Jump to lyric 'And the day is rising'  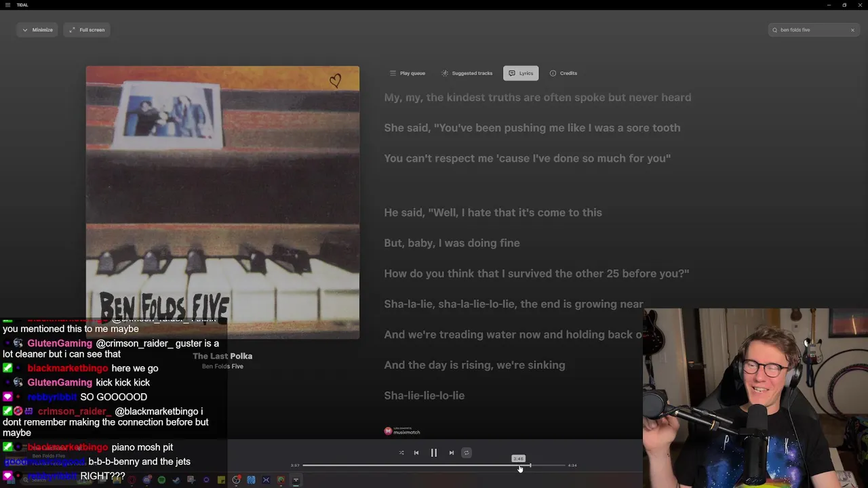[x=475, y=365]
